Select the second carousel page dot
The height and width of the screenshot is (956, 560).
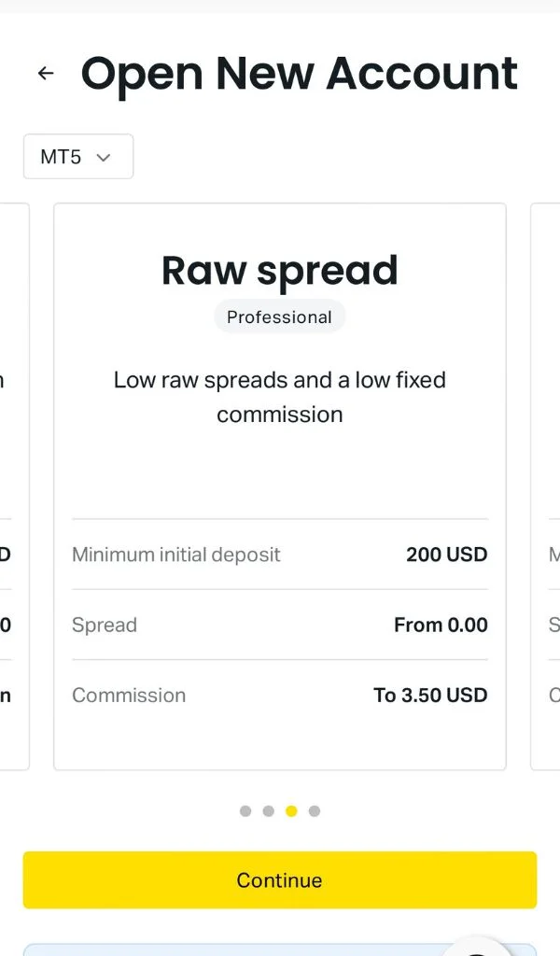(269, 811)
